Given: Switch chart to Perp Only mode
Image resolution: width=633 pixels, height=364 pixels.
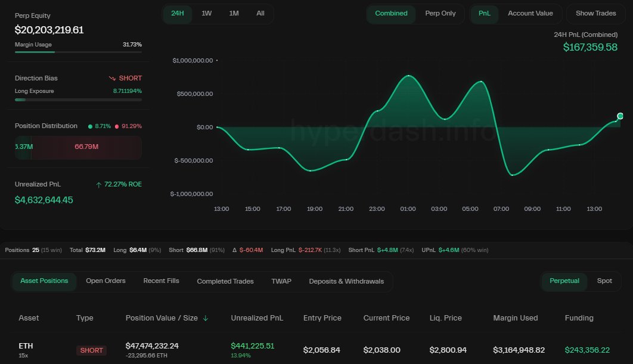Looking at the screenshot, I should click(x=440, y=13).
